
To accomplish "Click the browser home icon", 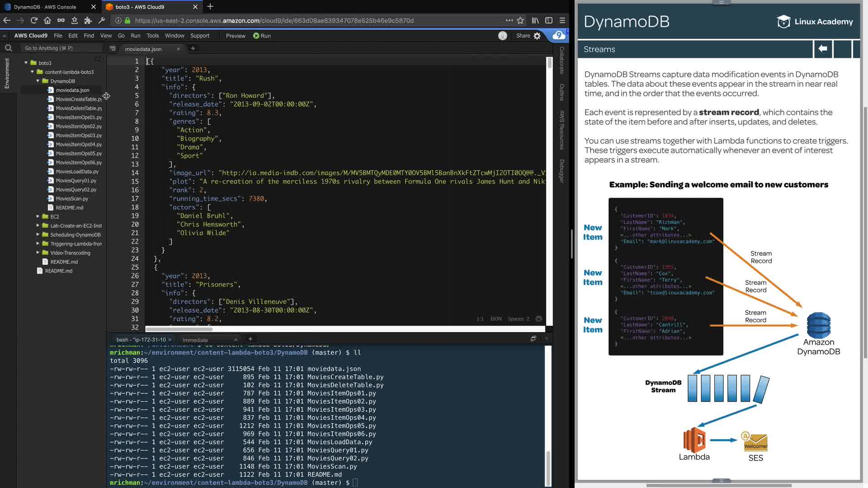I will [x=47, y=20].
